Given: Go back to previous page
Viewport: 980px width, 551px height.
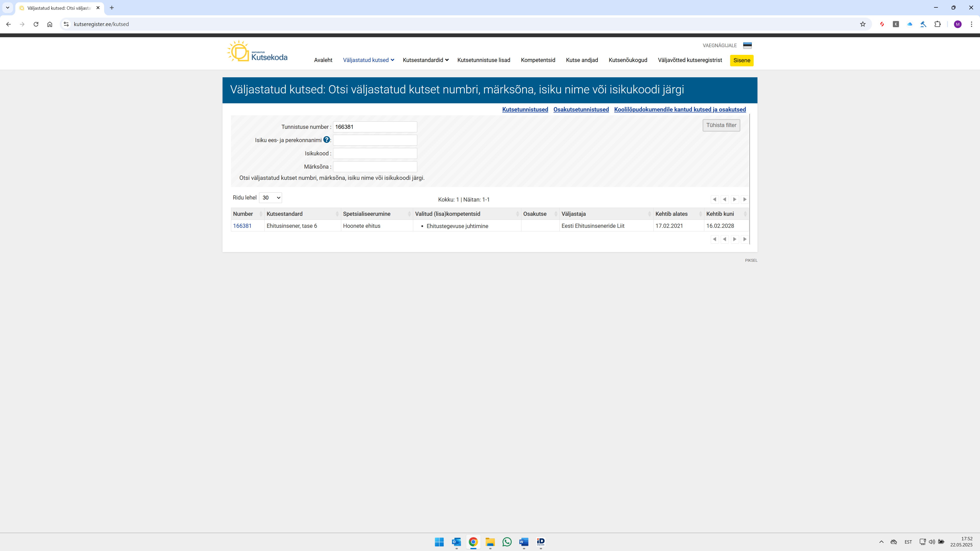Looking at the screenshot, I should click(x=8, y=24).
